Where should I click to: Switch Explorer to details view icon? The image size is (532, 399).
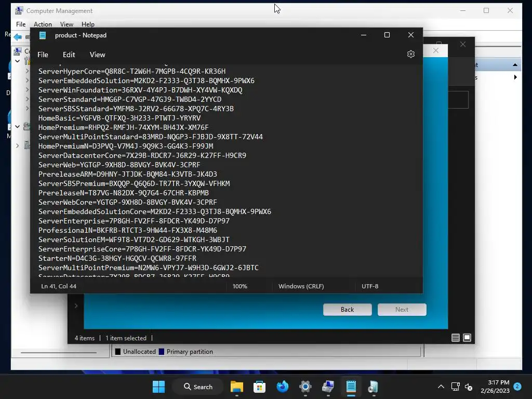[455, 338]
